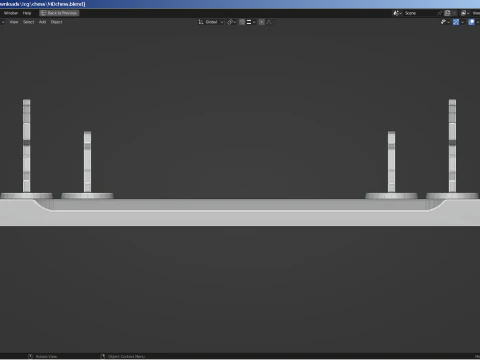Expand the Global transform orientation dropdown
Viewport: 480px width, 360px height.
click(x=214, y=22)
